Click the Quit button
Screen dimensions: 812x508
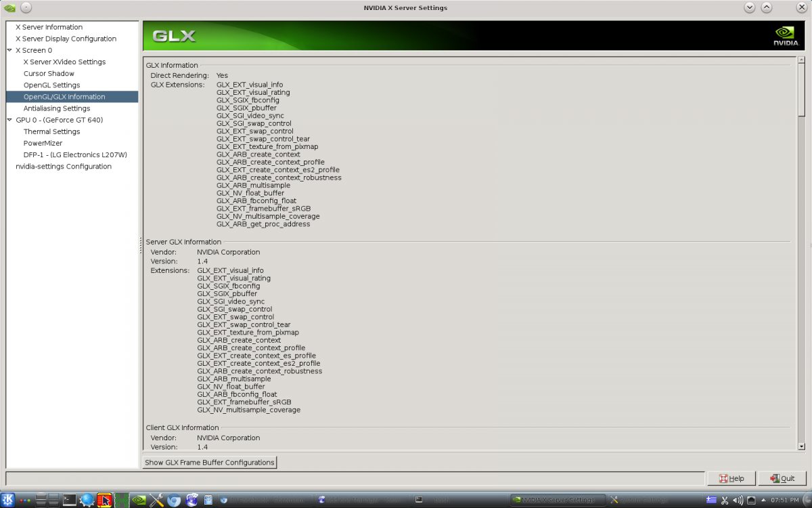coord(782,478)
